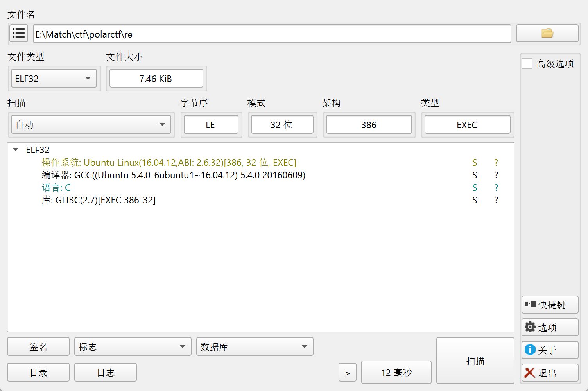Click the LE byte order field
This screenshot has height=391, width=588.
[211, 125]
